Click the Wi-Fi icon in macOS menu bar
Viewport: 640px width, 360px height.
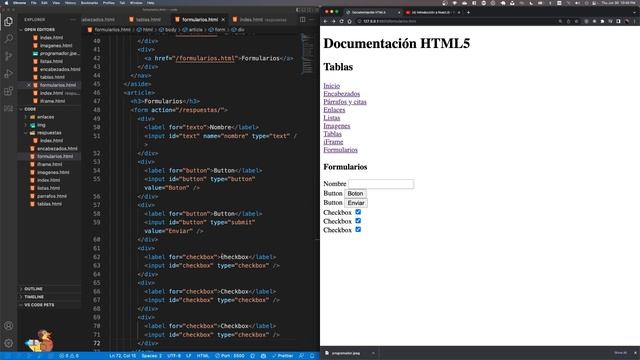[x=454, y=3]
